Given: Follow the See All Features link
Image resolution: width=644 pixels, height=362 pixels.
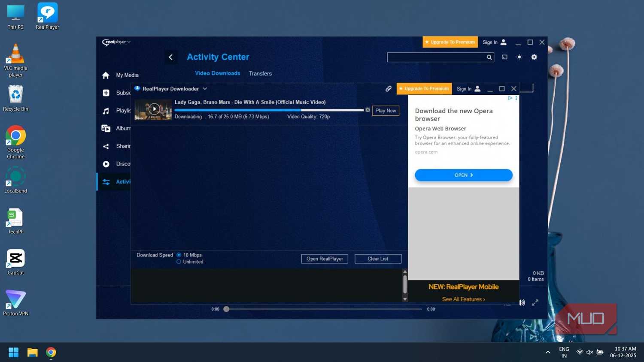Looking at the screenshot, I should 464,299.
